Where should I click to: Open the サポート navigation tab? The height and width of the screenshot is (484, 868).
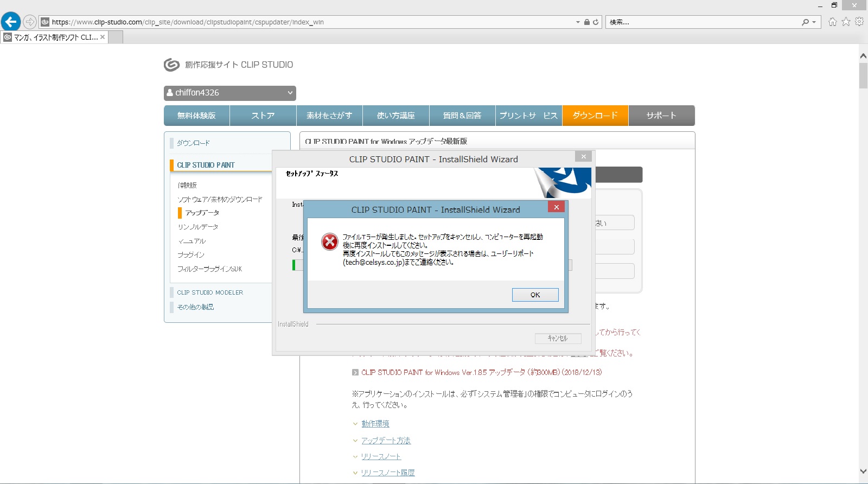click(661, 116)
